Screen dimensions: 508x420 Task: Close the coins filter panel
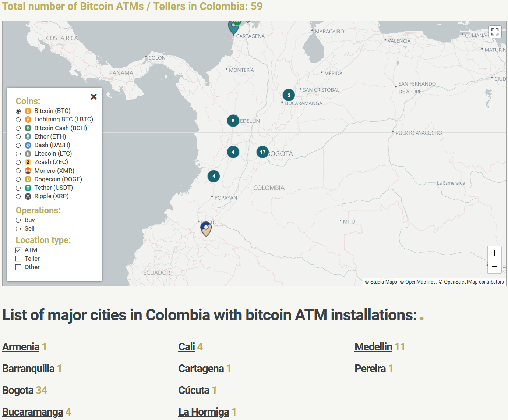(94, 97)
